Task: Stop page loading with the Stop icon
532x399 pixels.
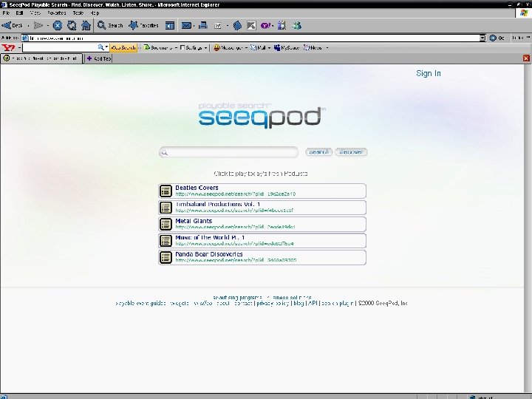Action: click(x=58, y=25)
